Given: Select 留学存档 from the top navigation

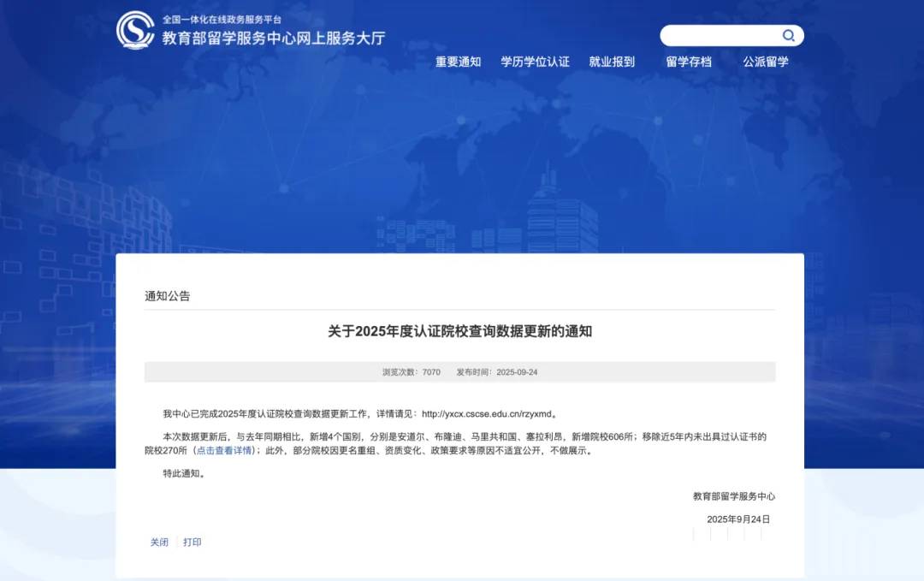Looking at the screenshot, I should click(689, 62).
